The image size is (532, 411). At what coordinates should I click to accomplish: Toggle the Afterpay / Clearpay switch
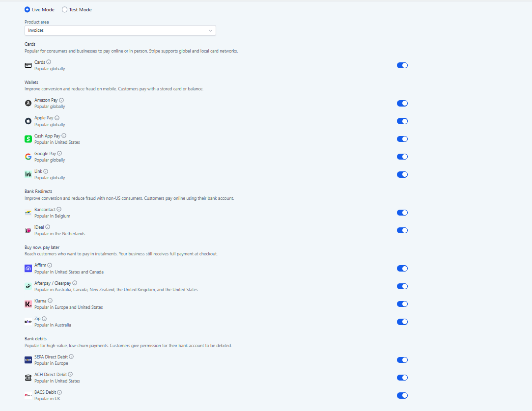tap(402, 286)
